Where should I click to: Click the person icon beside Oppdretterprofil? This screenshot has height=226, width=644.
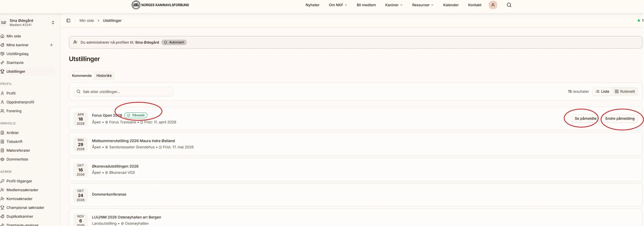point(2,102)
